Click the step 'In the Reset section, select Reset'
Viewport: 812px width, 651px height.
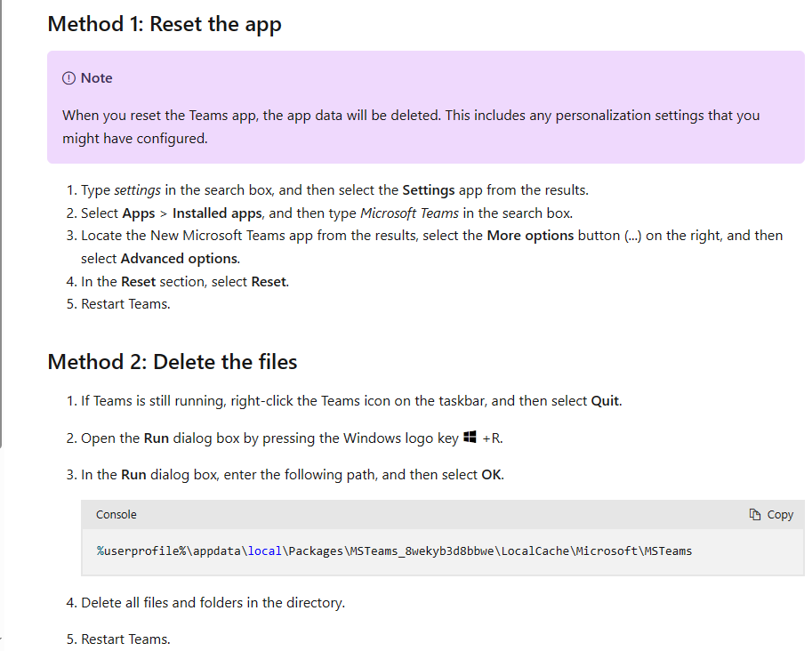click(185, 282)
